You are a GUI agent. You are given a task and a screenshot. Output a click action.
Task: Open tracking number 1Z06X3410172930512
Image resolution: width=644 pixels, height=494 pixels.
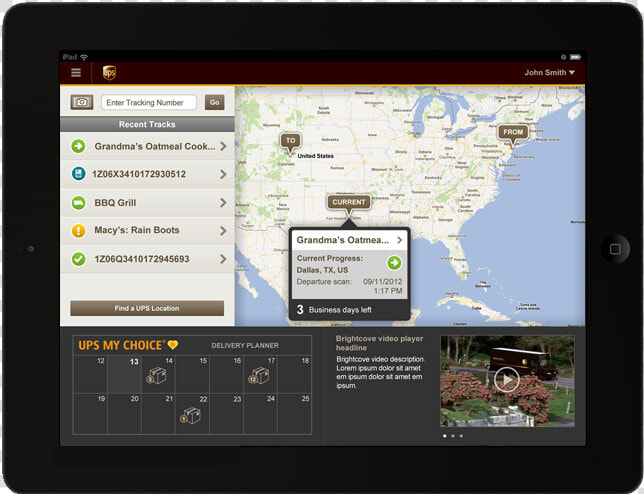147,174
